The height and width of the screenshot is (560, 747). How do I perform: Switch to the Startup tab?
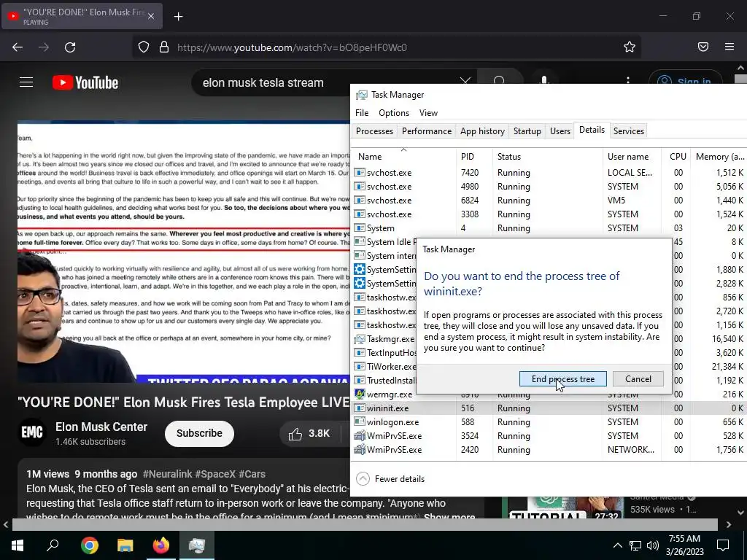point(527,131)
